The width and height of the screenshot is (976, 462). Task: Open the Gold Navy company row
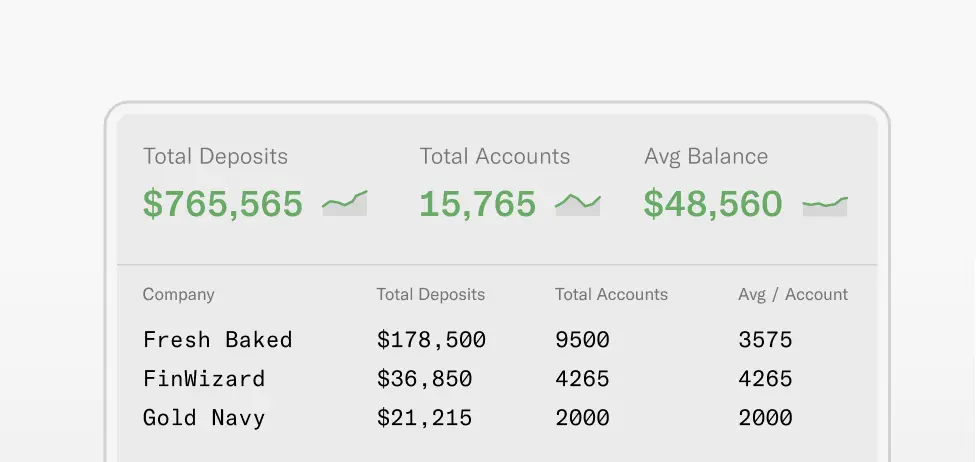[204, 418]
